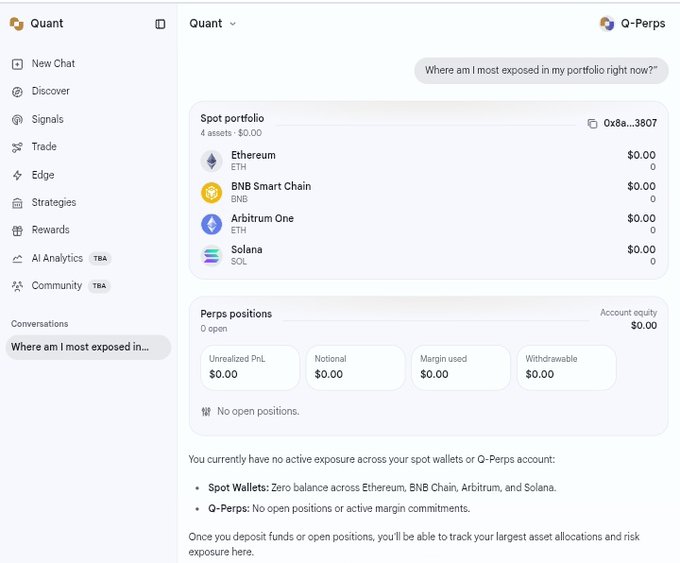Click the Solana coin icon
680x563 pixels.
(212, 255)
